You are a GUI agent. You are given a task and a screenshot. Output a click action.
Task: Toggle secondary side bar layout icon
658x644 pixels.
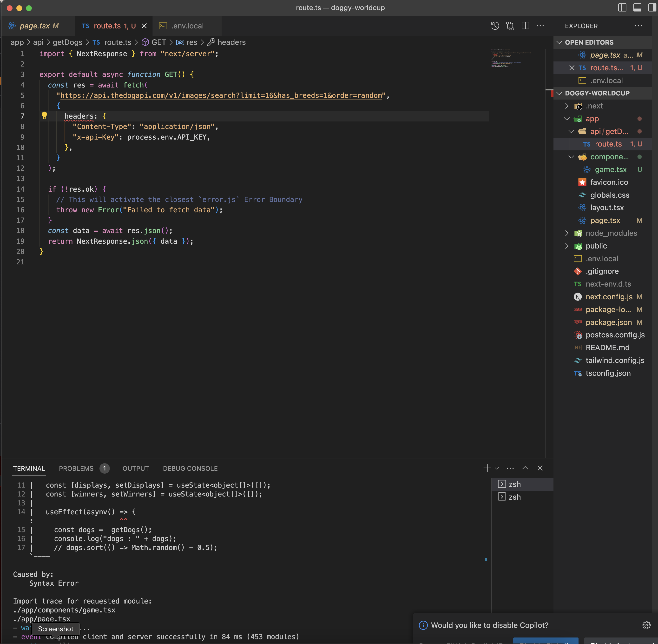coord(652,7)
